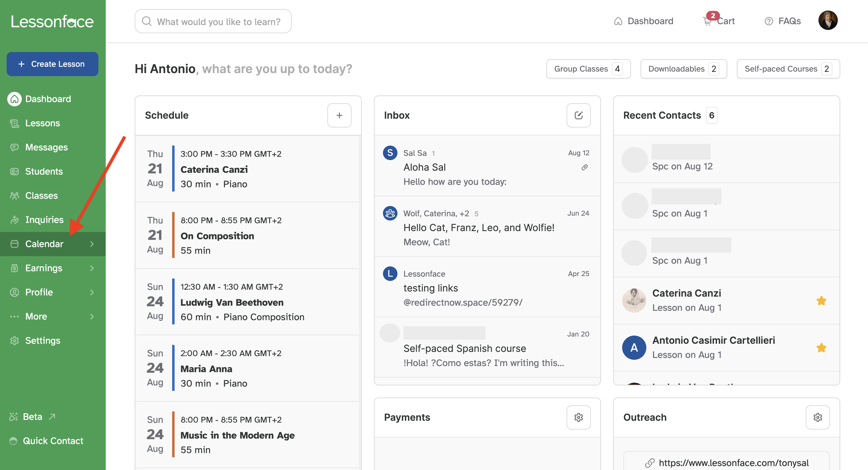Go to Students in the sidebar
Screen dimensions: 868x470
(44, 171)
